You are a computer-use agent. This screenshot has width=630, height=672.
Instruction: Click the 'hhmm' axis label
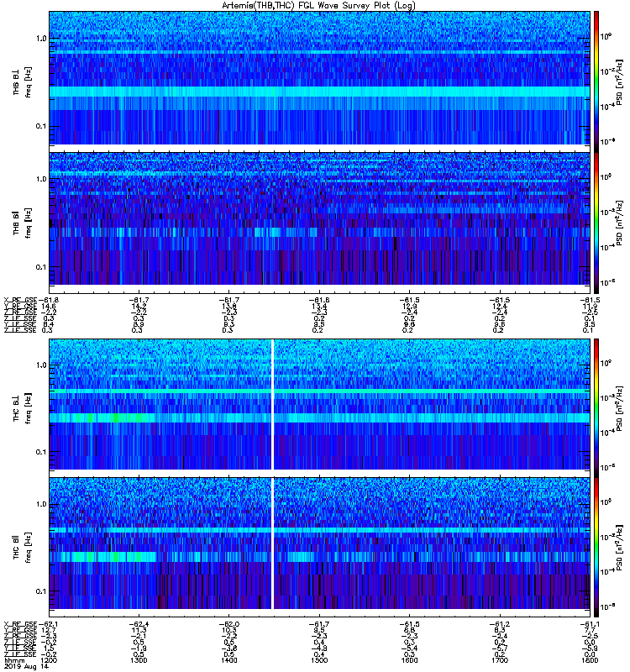tap(14, 660)
